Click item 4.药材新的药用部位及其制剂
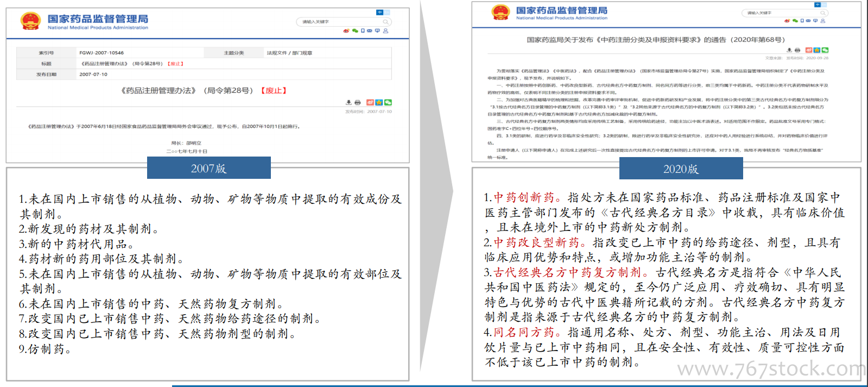 point(102,259)
